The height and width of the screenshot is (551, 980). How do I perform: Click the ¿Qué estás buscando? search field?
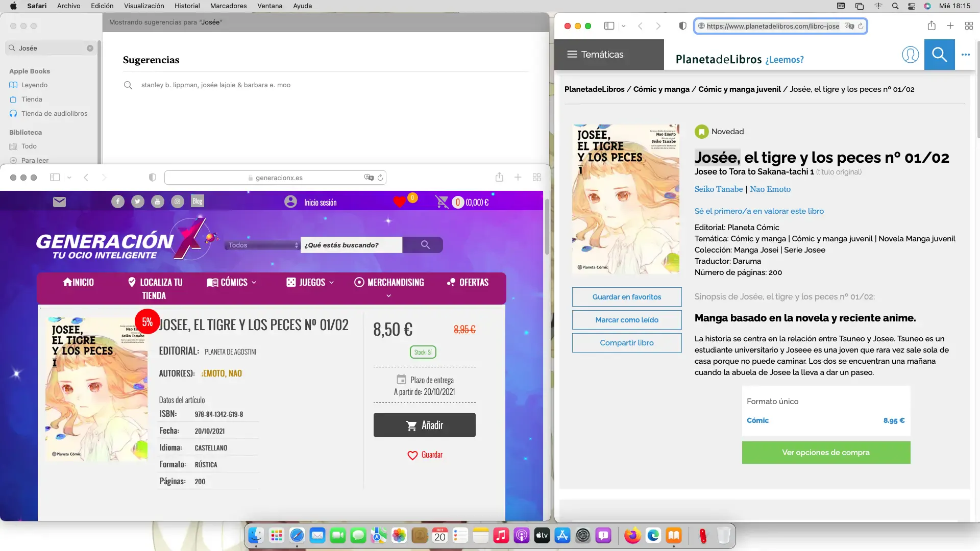pyautogui.click(x=351, y=245)
